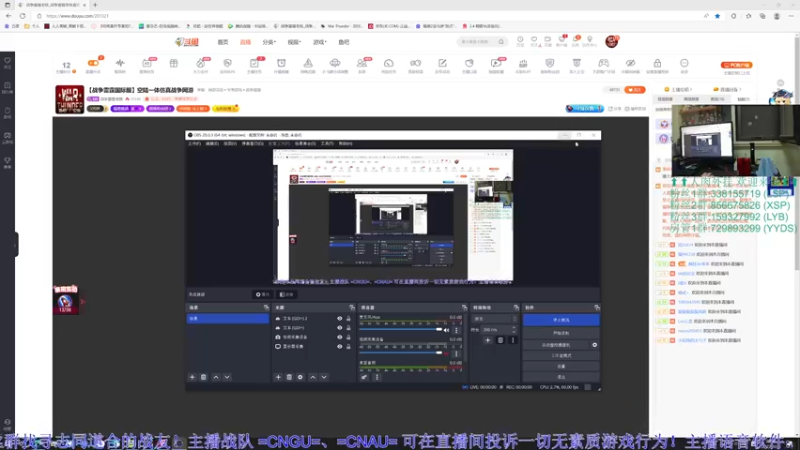Open source properties gear in OBS Sources panel footer
Screen dimensions: 800x450
[301, 377]
